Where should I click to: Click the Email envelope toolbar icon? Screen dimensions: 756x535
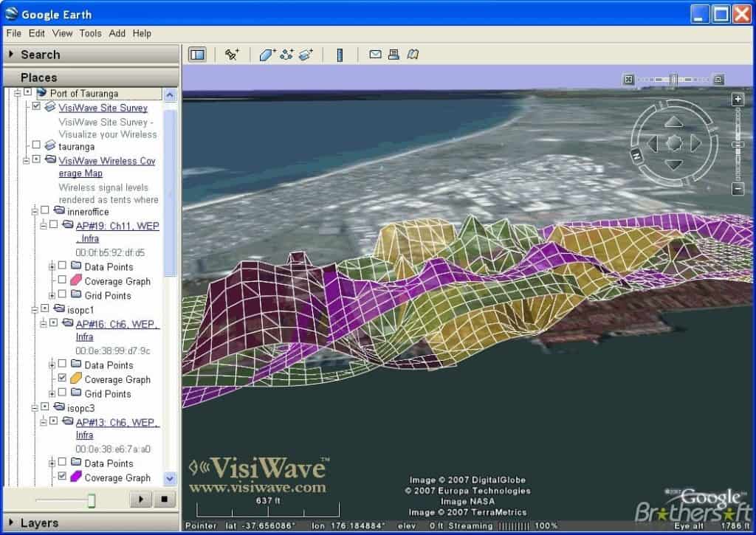tap(375, 55)
